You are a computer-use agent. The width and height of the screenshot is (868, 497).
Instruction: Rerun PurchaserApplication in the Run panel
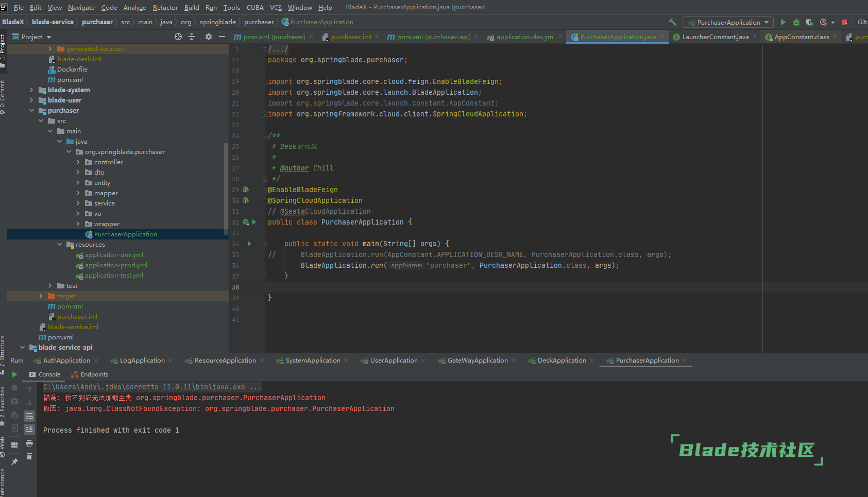(x=14, y=374)
